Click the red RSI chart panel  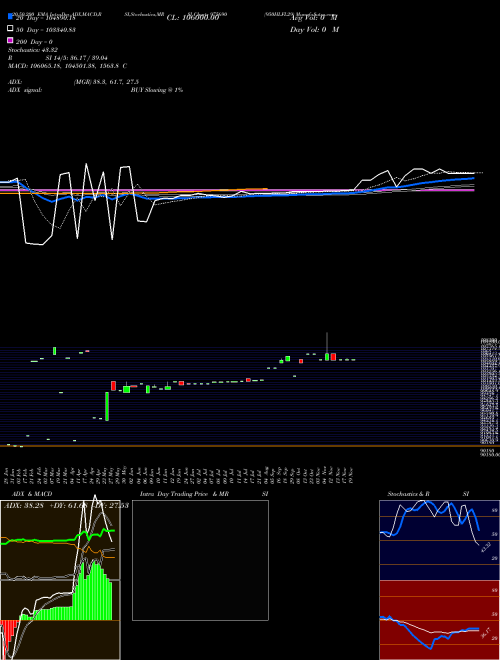click(439, 620)
